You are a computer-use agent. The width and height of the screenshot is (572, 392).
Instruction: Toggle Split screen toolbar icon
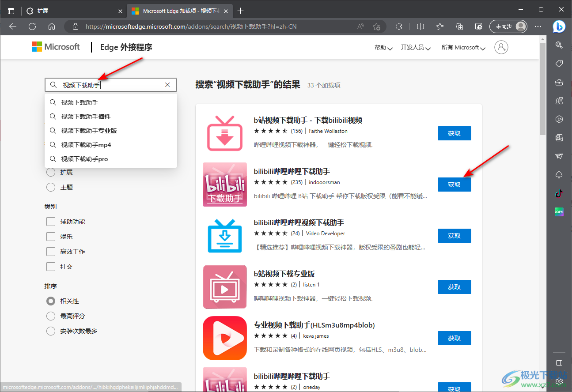click(420, 26)
